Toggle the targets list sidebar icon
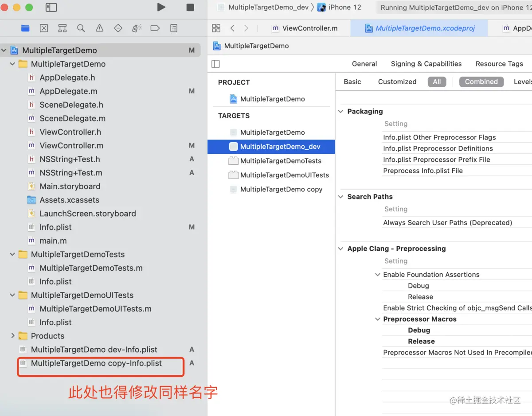Viewport: 532px width, 416px height. 216,64
